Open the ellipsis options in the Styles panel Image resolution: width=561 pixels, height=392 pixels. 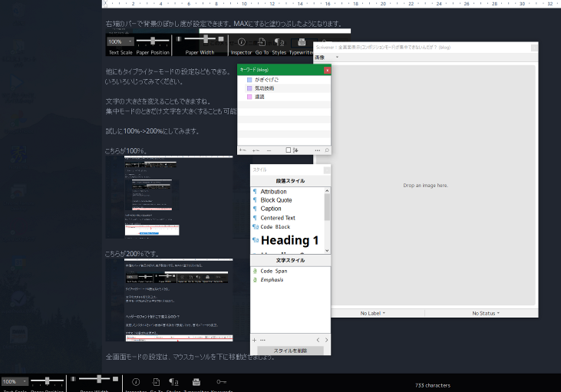(262, 340)
